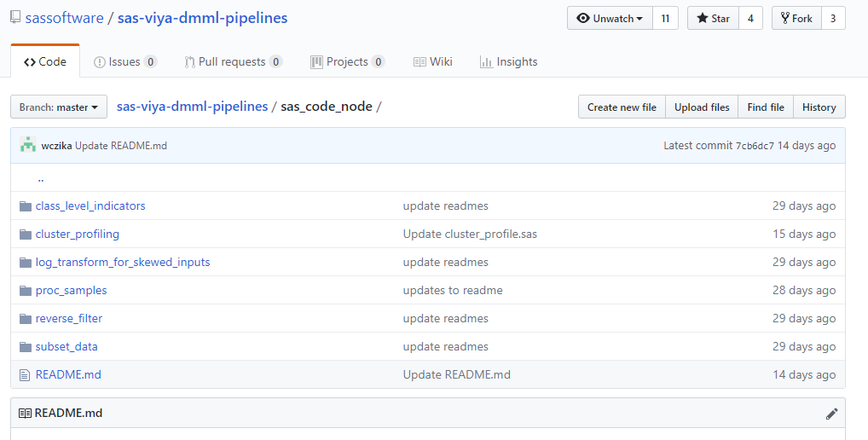Open the Pull requests tab
The image size is (868, 440).
(x=233, y=61)
